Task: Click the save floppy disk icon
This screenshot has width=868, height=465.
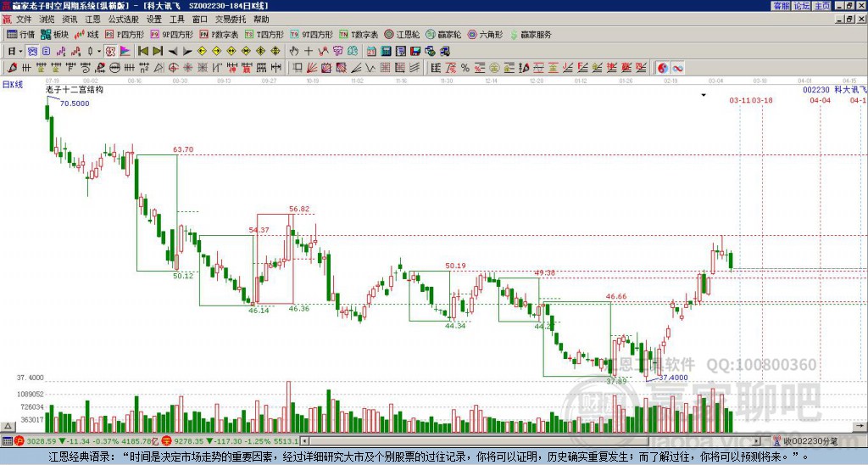Action: [x=415, y=52]
